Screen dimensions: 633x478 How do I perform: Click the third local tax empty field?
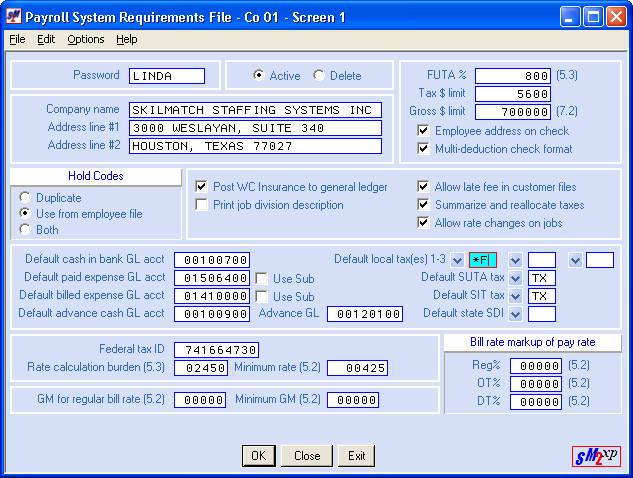tap(600, 260)
